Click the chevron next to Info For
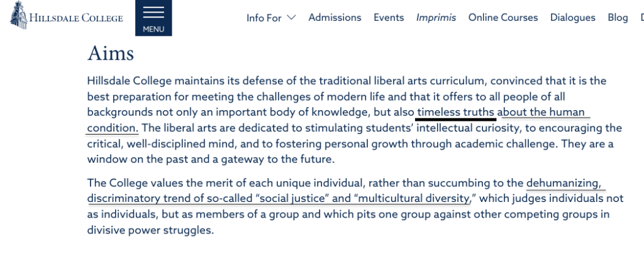The height and width of the screenshot is (268, 644). click(291, 18)
